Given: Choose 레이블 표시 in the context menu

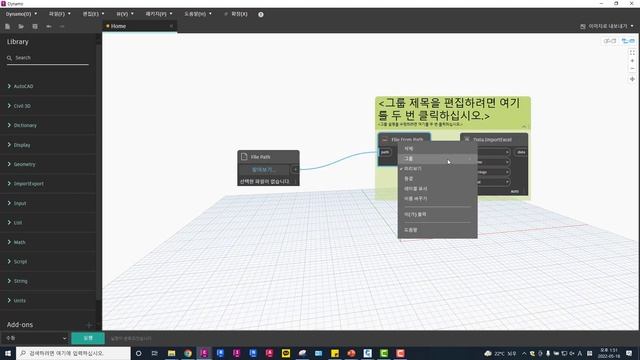Looking at the screenshot, I should click(437, 189).
